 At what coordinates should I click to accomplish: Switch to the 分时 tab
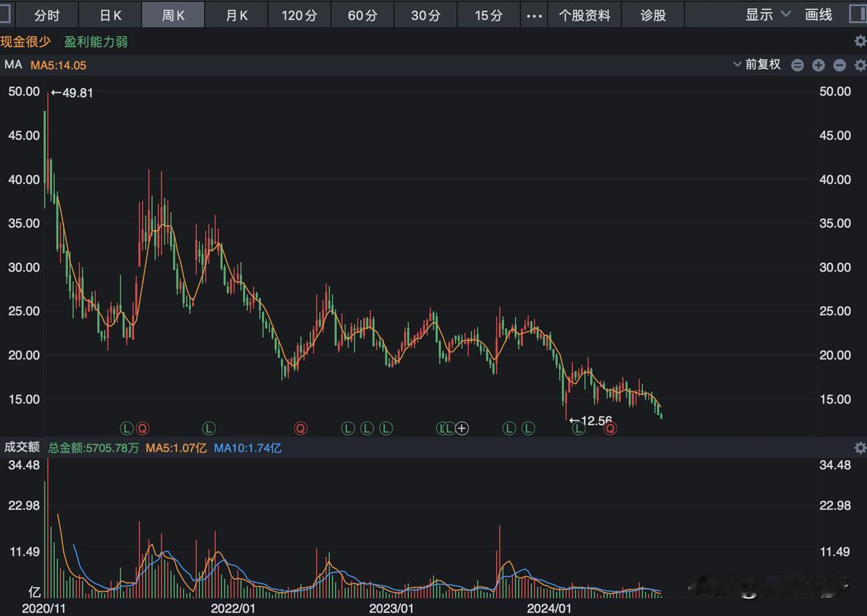click(x=47, y=15)
